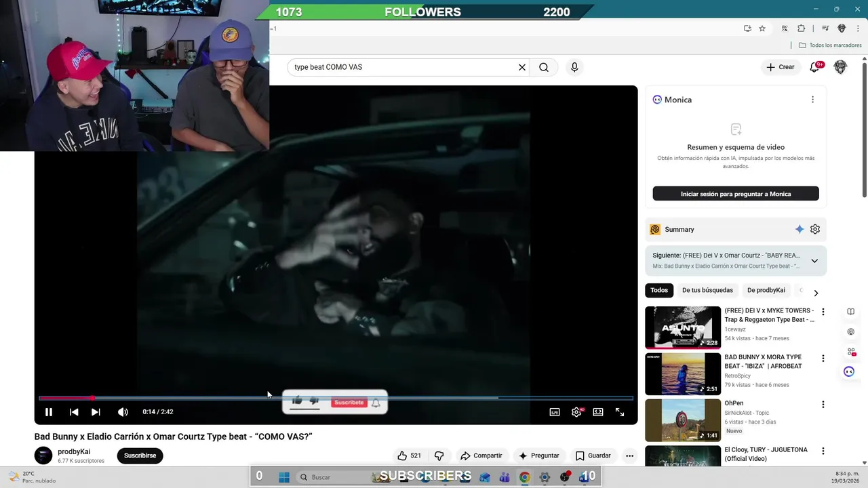Open Chrome profile avatar
The width and height of the screenshot is (868, 488).
(x=842, y=28)
